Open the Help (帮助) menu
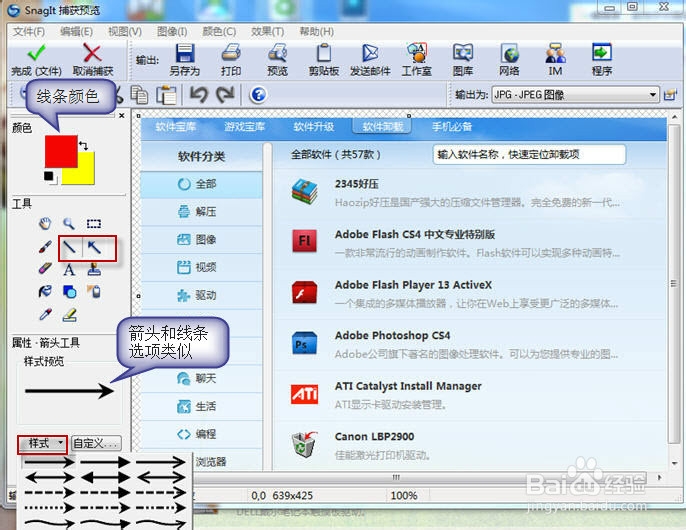This screenshot has width=686, height=530. point(316,32)
